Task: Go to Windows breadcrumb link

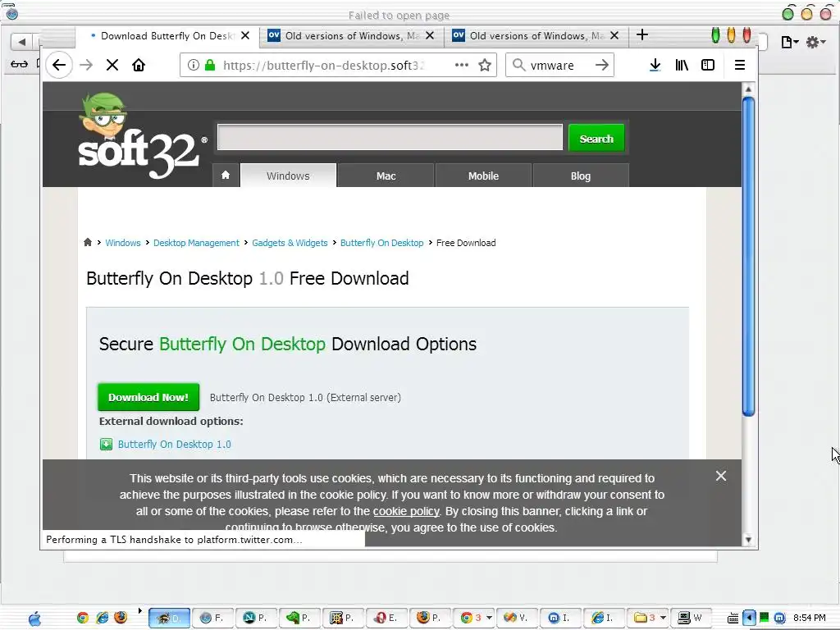Action: (123, 243)
